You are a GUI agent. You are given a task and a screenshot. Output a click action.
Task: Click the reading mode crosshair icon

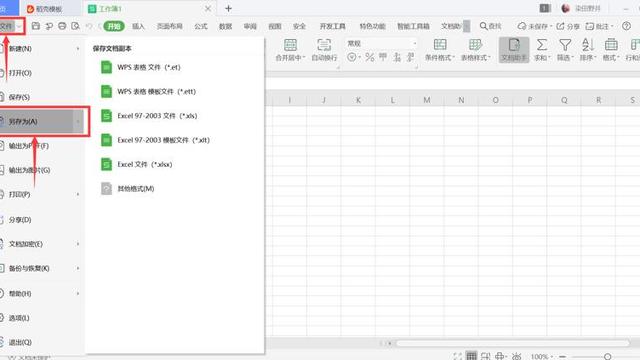pos(500,356)
